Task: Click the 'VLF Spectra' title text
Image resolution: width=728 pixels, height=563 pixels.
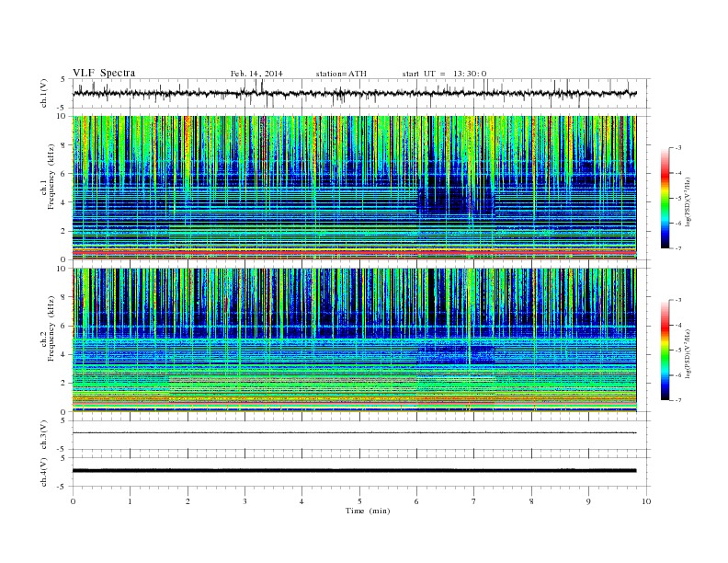Action: pos(104,73)
